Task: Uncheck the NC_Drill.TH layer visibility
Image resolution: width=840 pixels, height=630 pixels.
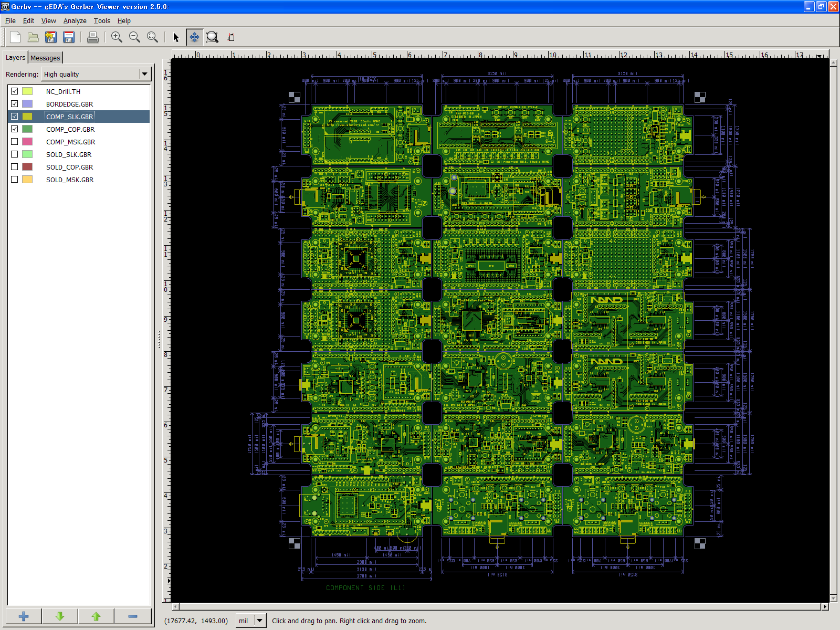Action: 15,91
